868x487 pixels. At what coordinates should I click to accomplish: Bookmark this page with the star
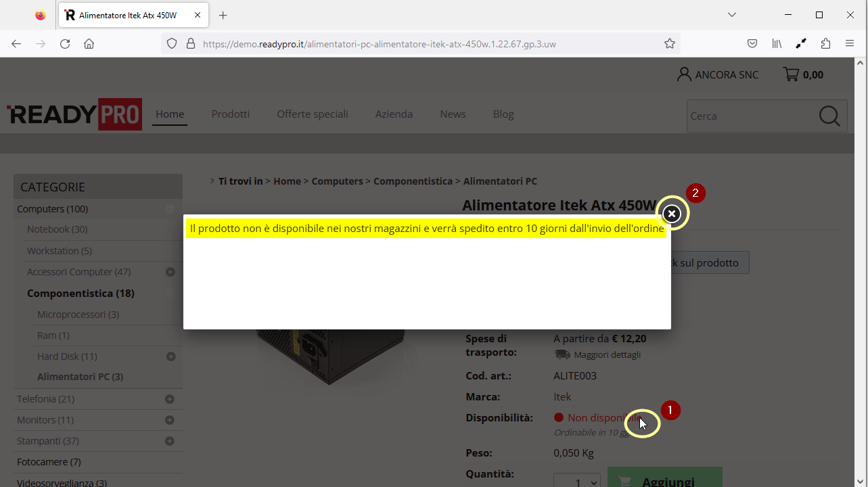670,43
